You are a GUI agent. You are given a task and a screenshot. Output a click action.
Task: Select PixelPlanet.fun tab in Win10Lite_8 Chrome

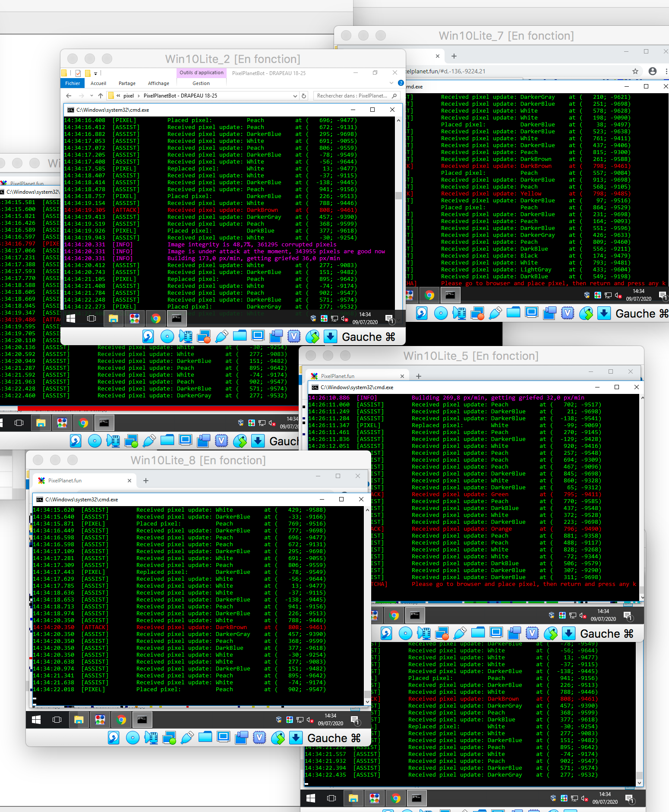[x=85, y=481]
